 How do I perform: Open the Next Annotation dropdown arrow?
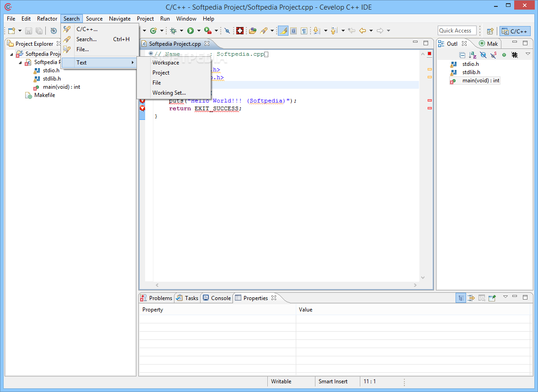point(325,31)
